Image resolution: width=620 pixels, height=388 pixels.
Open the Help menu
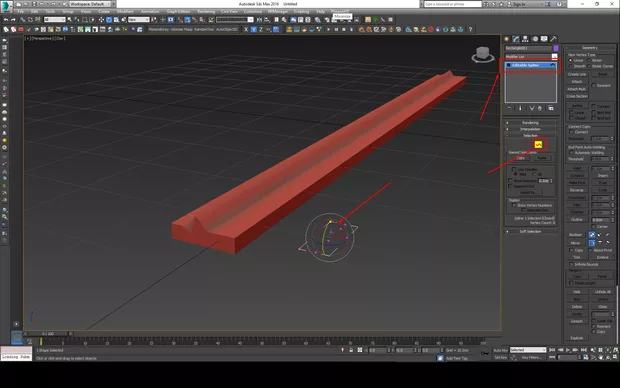321,11
